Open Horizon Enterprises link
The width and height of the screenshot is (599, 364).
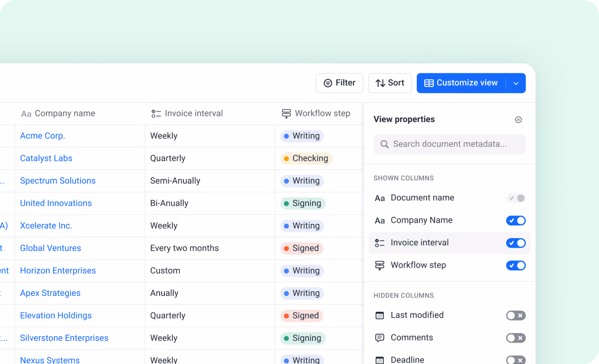pos(58,271)
